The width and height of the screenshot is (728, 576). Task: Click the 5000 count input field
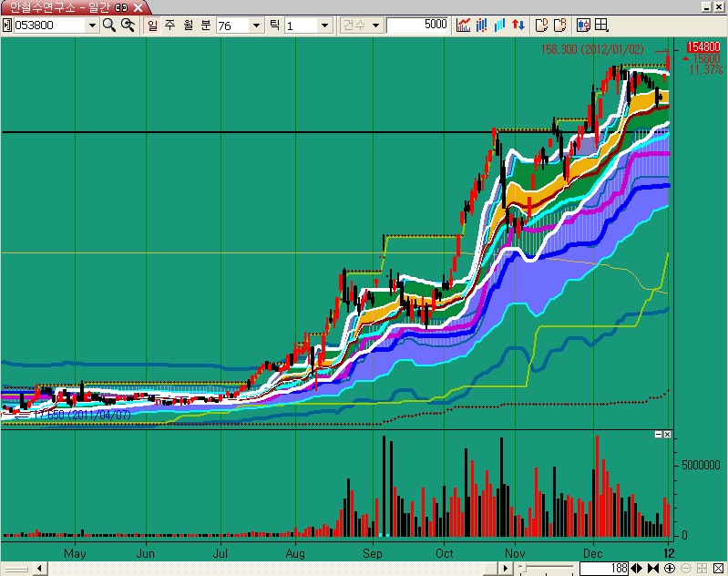pyautogui.click(x=417, y=25)
